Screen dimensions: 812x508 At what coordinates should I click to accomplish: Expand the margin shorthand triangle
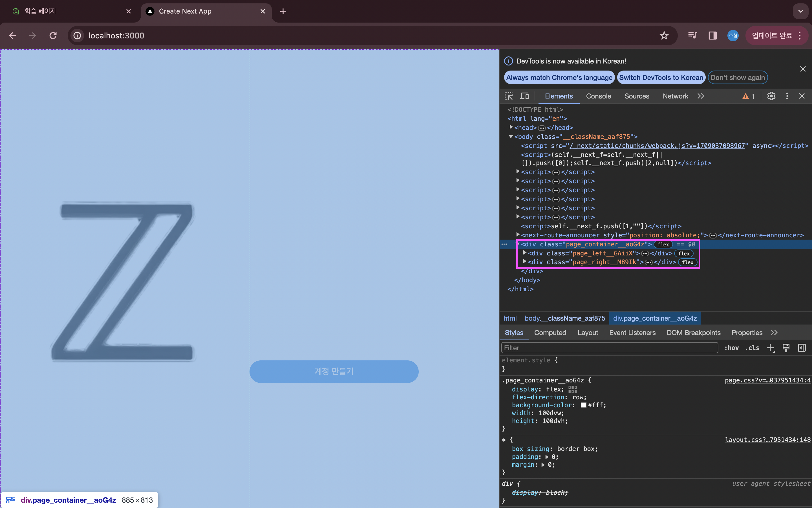coord(543,465)
